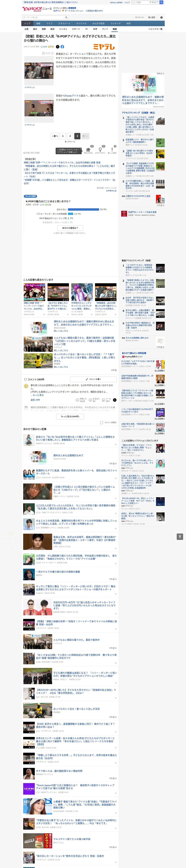The image size is (186, 868).
Task: React with わかりやすい lightbulb icon
Action: click(x=100, y=150)
